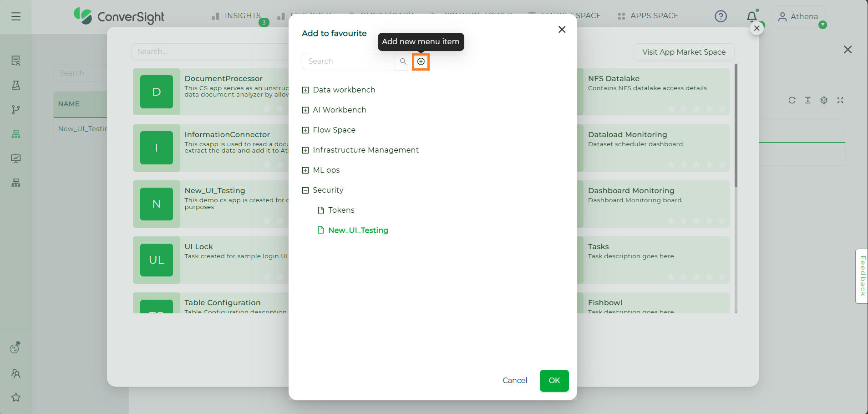The width and height of the screenshot is (868, 414).
Task: Open the favourites star icon in sidebar
Action: point(16,397)
